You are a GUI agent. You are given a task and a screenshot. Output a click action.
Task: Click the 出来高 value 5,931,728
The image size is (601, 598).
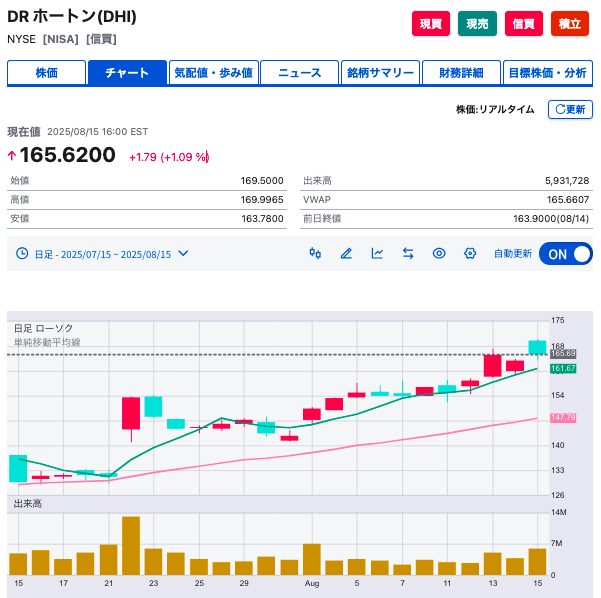click(567, 181)
